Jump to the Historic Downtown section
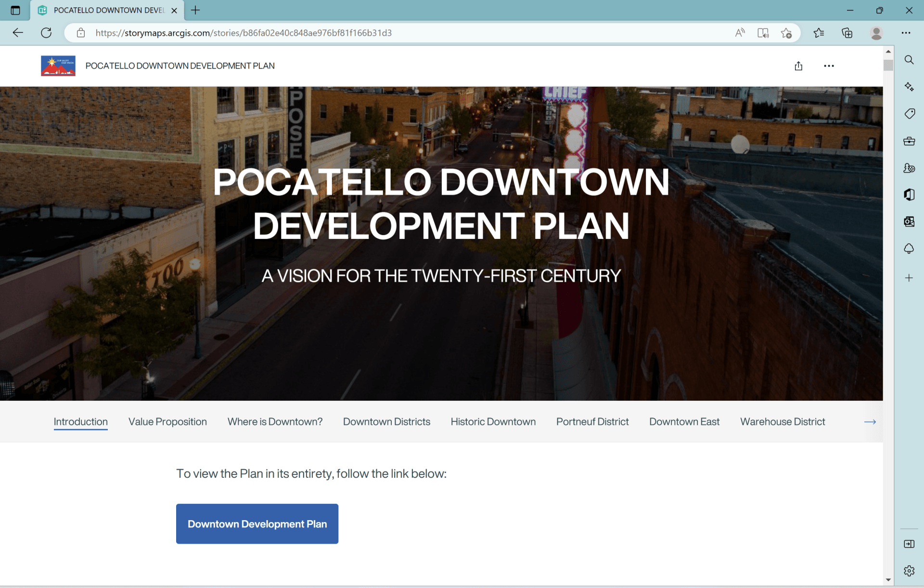Screen dimensions: 924x588 [493, 422]
